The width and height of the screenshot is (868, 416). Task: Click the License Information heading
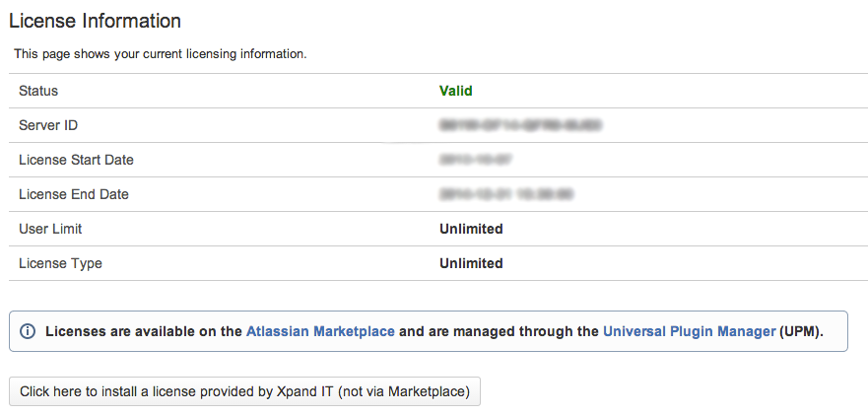(95, 21)
